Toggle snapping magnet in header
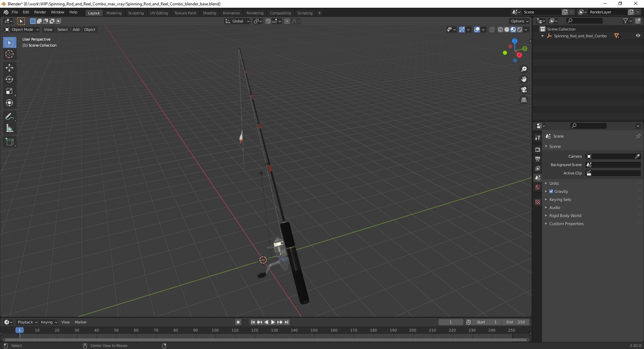Screen dimensions: 644x349 (x=268, y=21)
